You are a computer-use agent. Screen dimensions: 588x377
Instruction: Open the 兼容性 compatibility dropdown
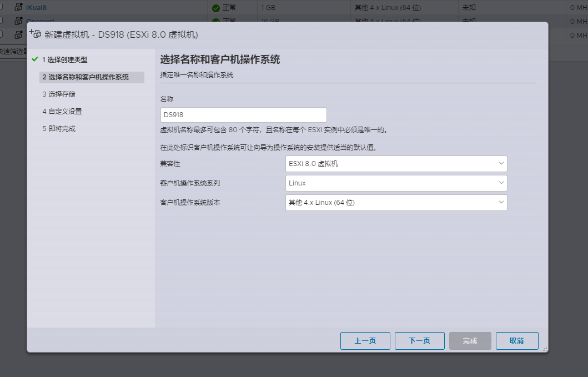point(396,164)
